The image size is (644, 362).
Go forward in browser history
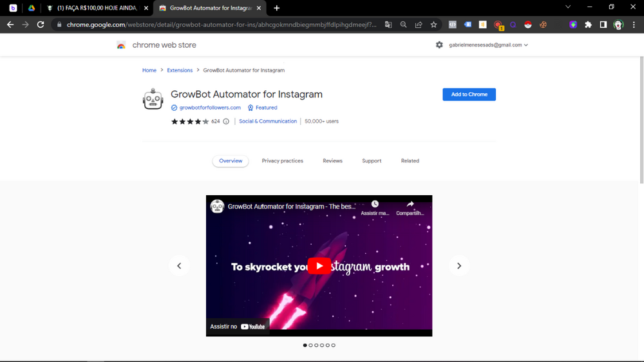pos(26,24)
